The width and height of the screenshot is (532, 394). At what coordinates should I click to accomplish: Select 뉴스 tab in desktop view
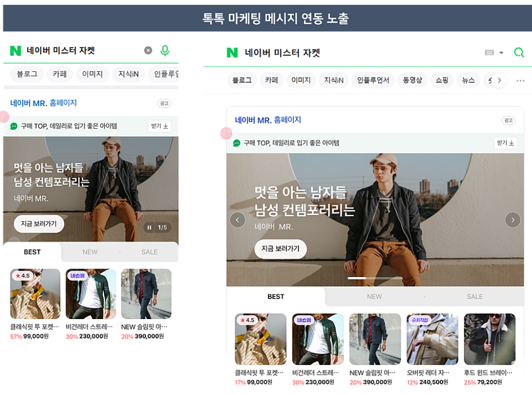coord(468,80)
